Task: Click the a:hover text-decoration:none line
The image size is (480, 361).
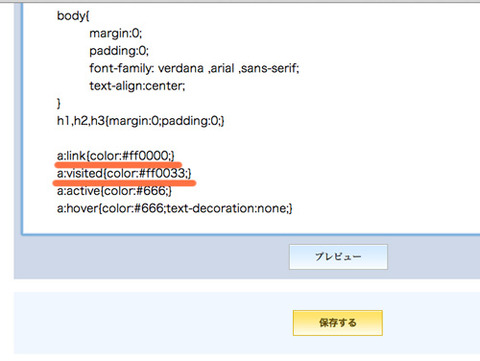Action: (175, 209)
